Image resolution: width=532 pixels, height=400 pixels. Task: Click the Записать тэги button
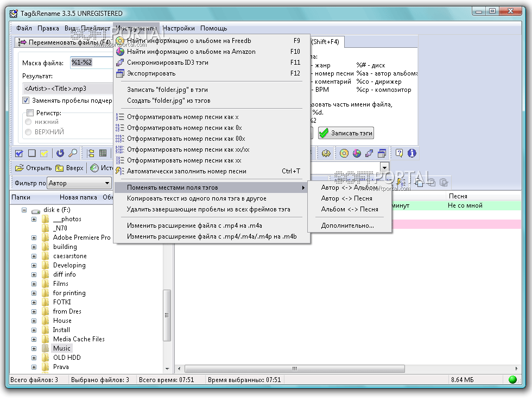(x=346, y=133)
